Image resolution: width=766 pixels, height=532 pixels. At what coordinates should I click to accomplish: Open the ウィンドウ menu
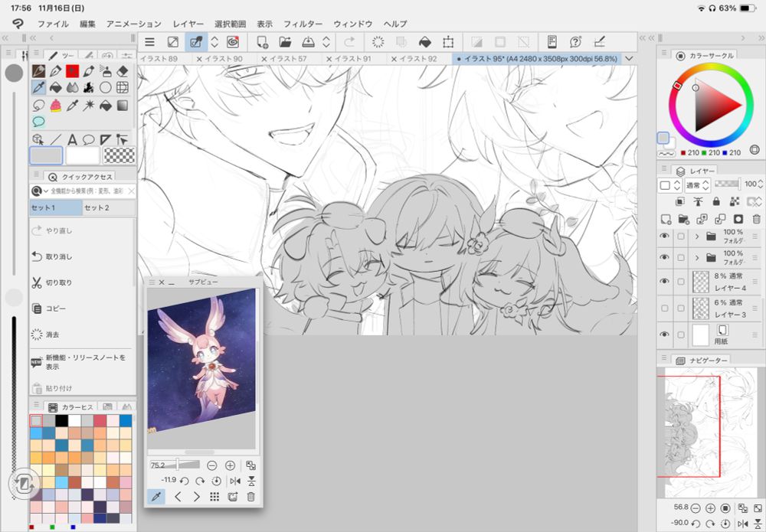(x=352, y=24)
